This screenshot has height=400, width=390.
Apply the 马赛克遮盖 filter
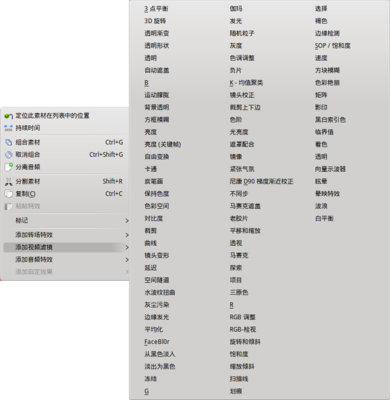245,206
